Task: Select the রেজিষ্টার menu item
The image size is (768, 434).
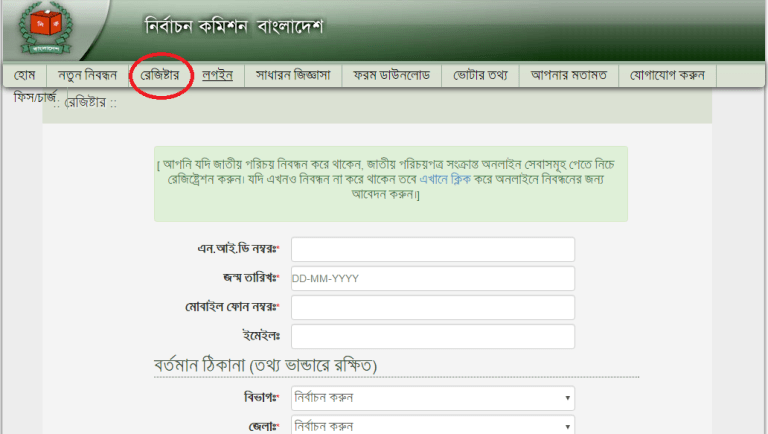Action: (160, 75)
